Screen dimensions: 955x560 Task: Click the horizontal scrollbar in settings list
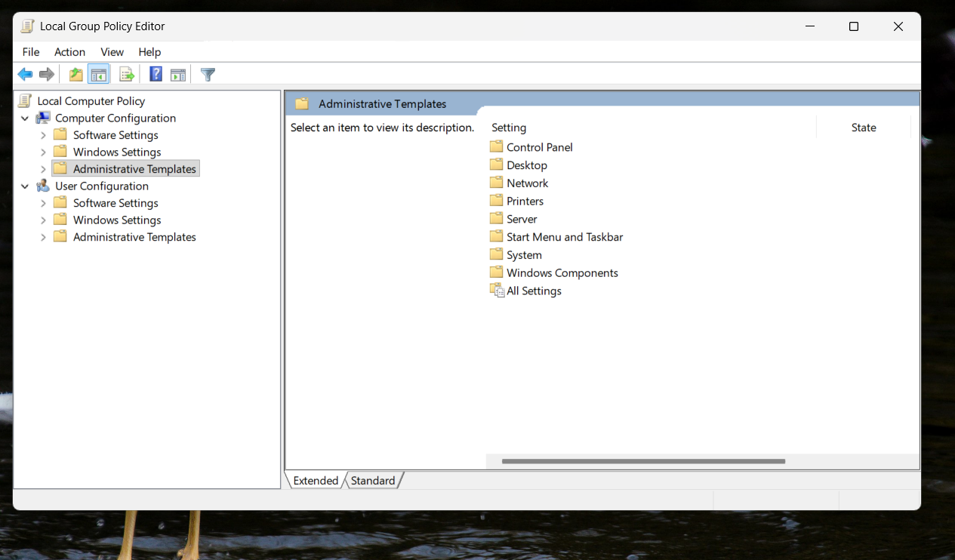pos(643,461)
